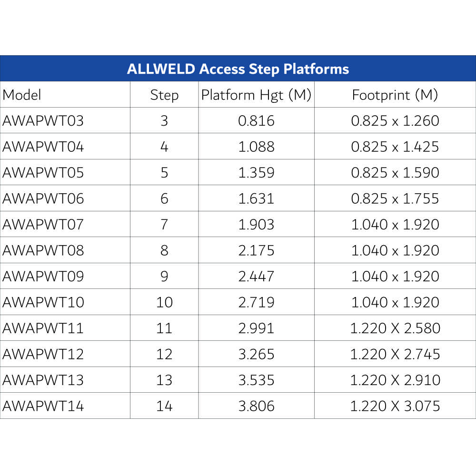Screen dimensions: 476x476
Task: Click the ALLWELD Access Step Platforms title
Action: [238, 69]
